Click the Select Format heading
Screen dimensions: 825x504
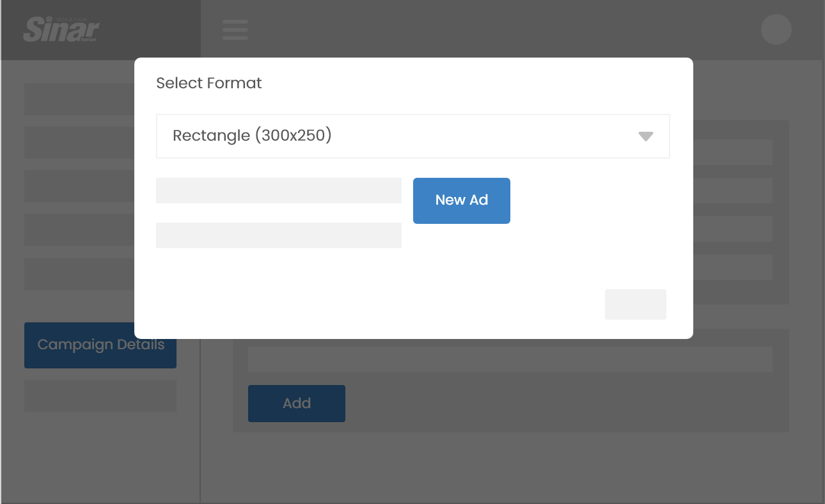click(209, 83)
